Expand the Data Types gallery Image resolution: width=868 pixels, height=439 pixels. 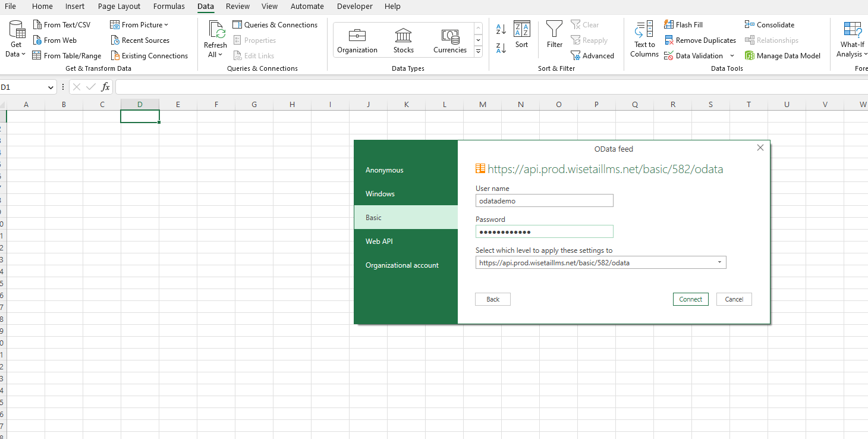[478, 52]
